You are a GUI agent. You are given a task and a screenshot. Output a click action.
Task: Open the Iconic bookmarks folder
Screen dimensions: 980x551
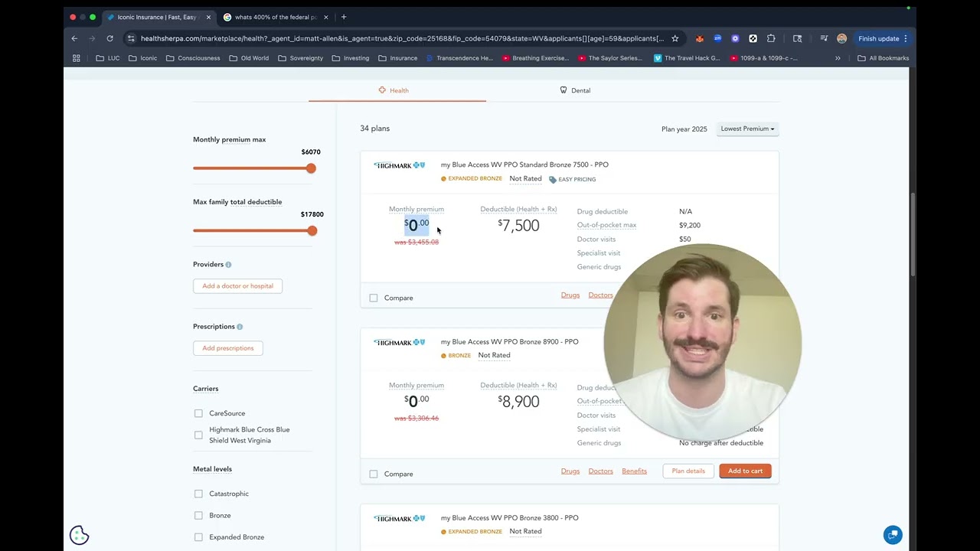tap(143, 58)
